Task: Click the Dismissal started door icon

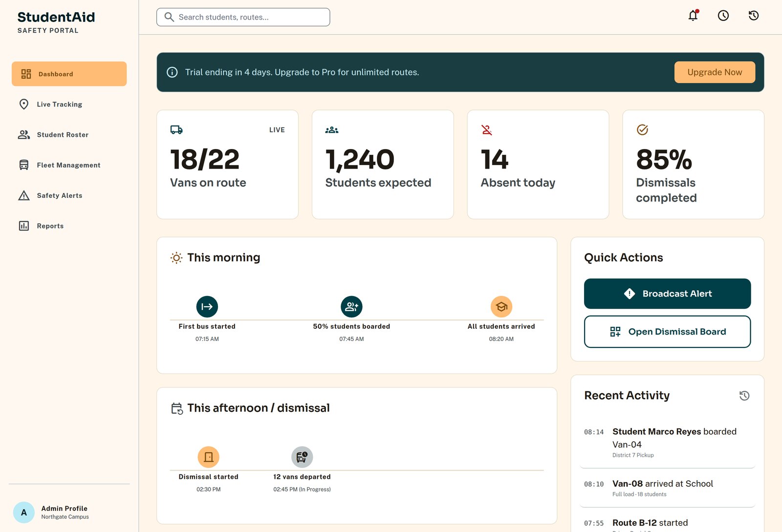Action: [x=209, y=457]
